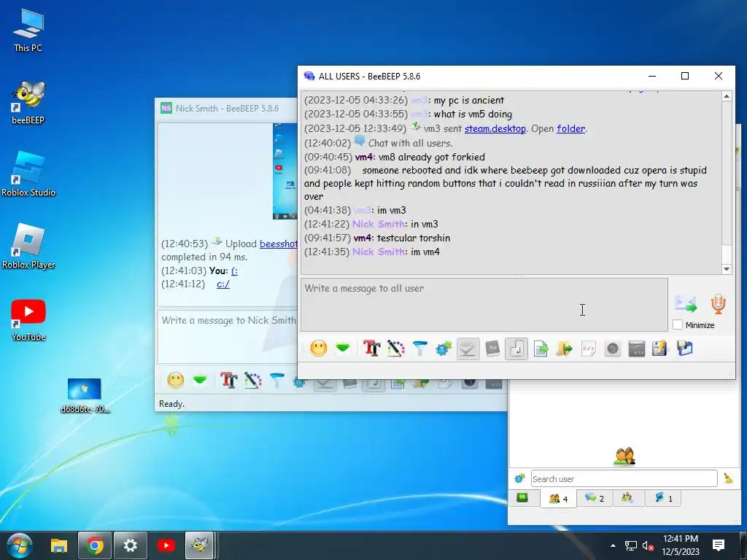
Task: Enable the Minimize checkbox
Action: click(678, 324)
